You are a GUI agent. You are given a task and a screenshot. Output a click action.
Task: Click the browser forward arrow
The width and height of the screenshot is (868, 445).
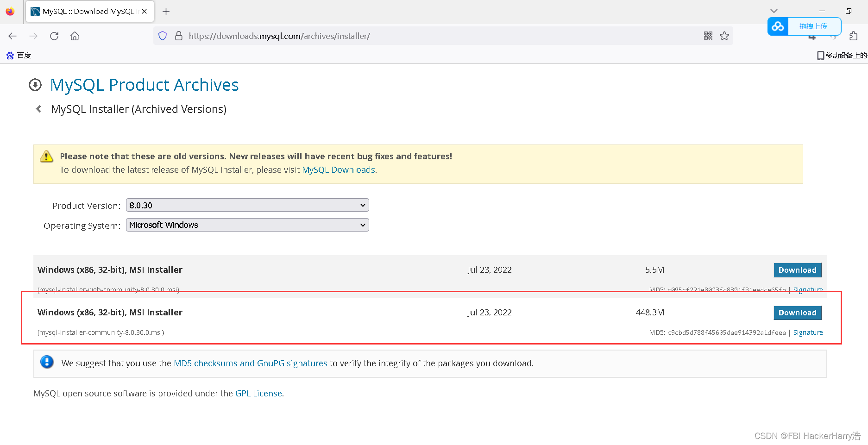(33, 36)
